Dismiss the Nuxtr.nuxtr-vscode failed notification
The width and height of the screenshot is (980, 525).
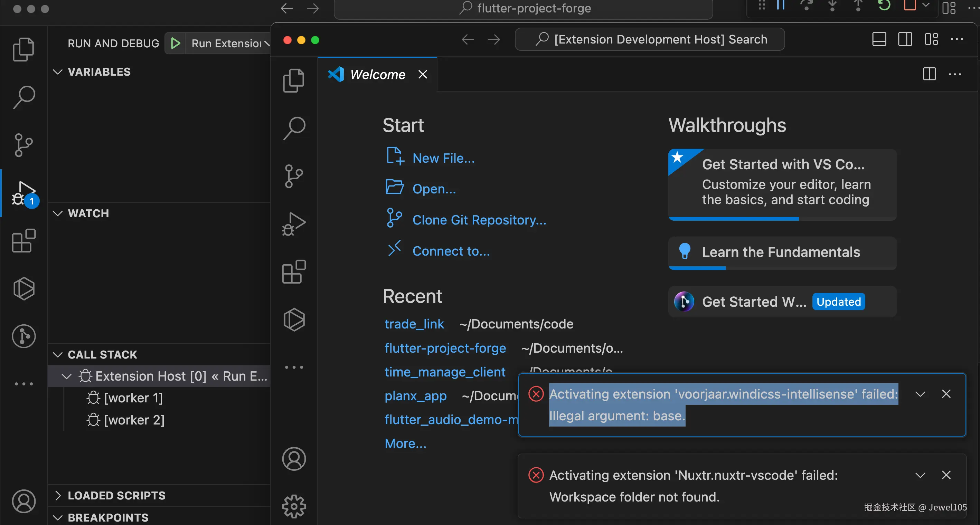click(x=946, y=475)
